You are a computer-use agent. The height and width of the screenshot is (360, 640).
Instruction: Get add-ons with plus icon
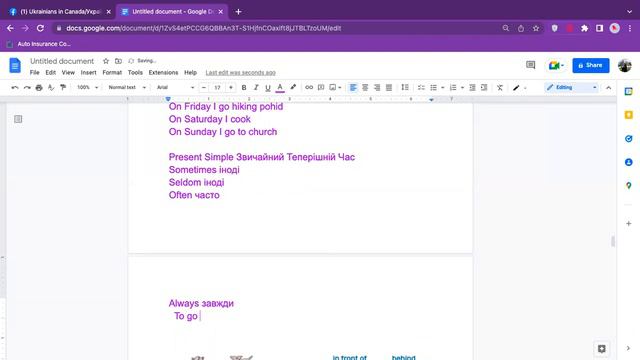[x=629, y=224]
